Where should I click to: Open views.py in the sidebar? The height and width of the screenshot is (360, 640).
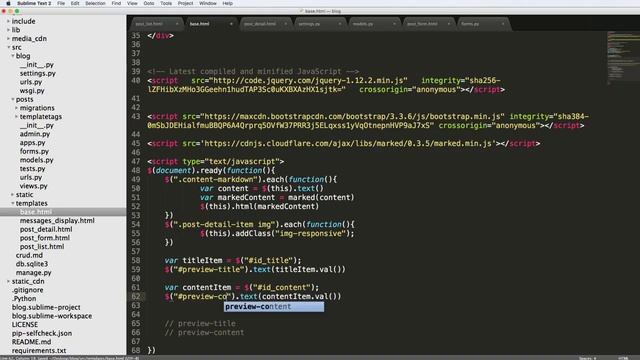[33, 186]
